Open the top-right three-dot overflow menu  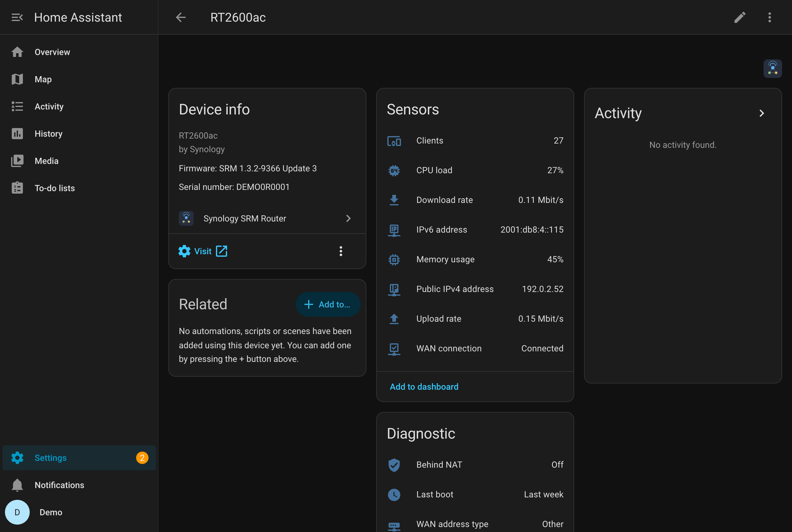coord(770,17)
